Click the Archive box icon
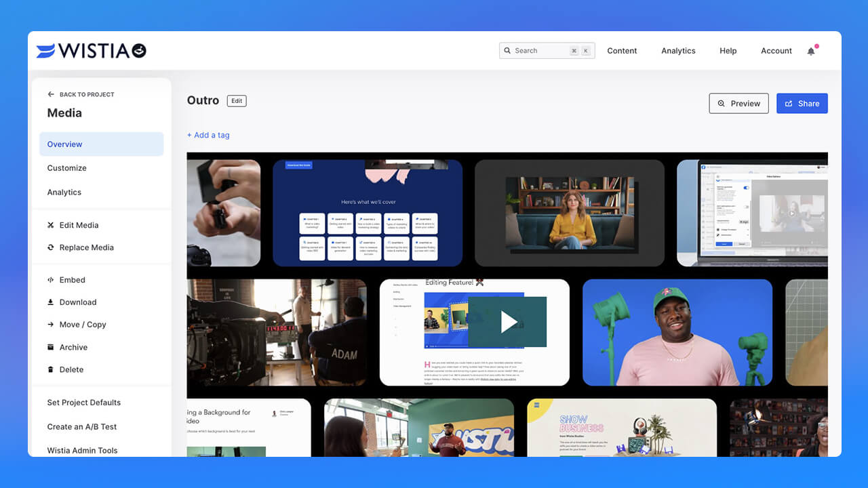The width and height of the screenshot is (868, 488). click(51, 347)
